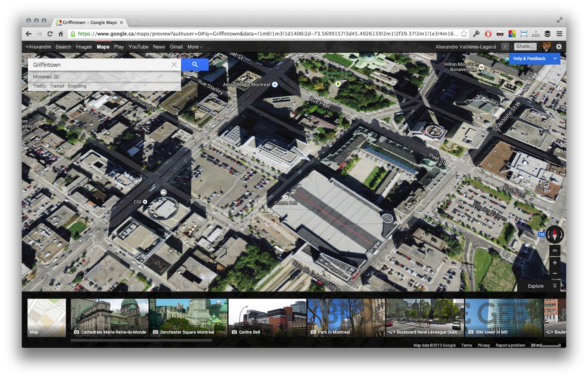Switch to Map view thumbnail

[x=47, y=318]
